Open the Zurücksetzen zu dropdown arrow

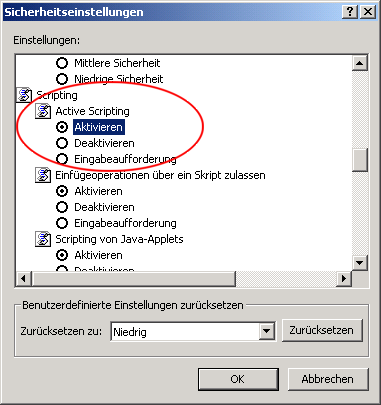(266, 331)
